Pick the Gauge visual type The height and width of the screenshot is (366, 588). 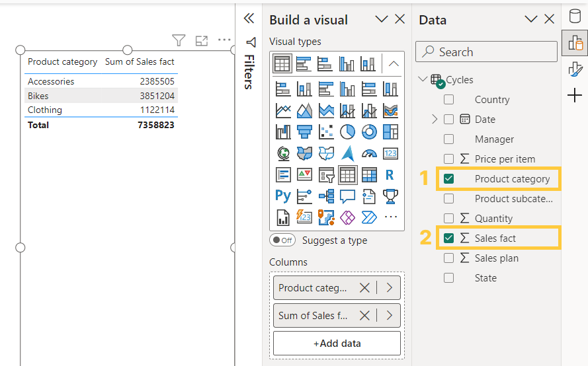pos(369,153)
